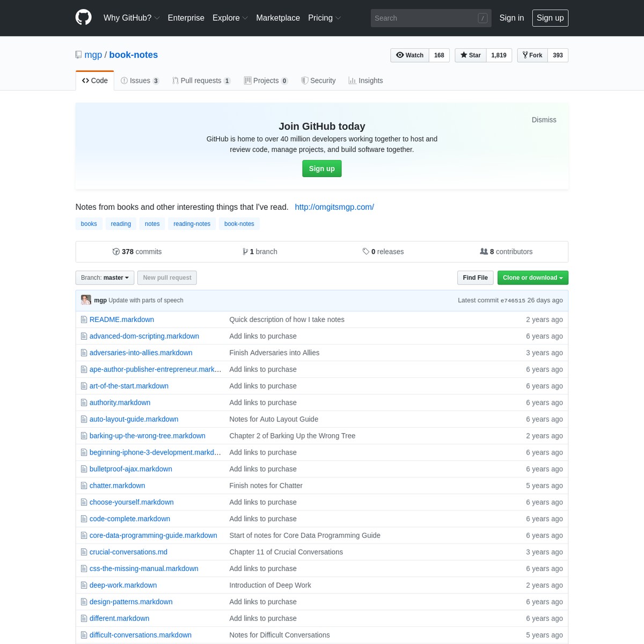Open the mgp owner link in title
This screenshot has width=644, height=644.
(x=93, y=55)
